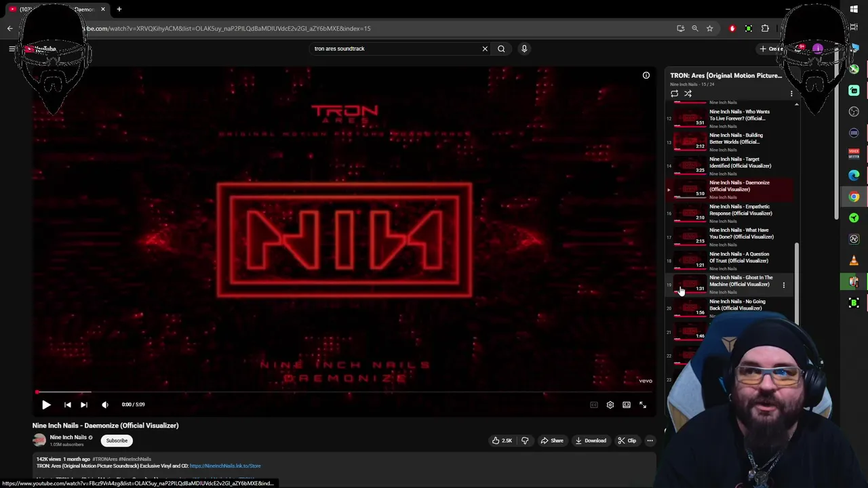Open Google Chrome from the taskbar

pyautogui.click(x=854, y=197)
